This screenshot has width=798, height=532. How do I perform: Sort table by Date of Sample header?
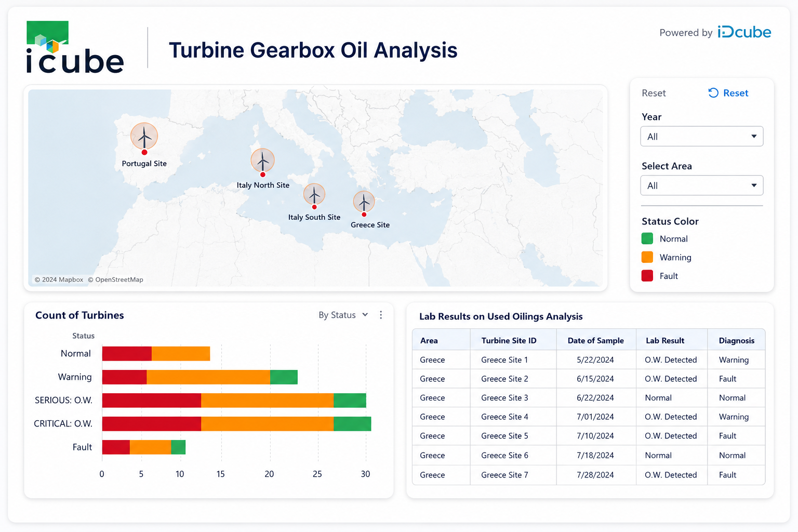tap(596, 340)
